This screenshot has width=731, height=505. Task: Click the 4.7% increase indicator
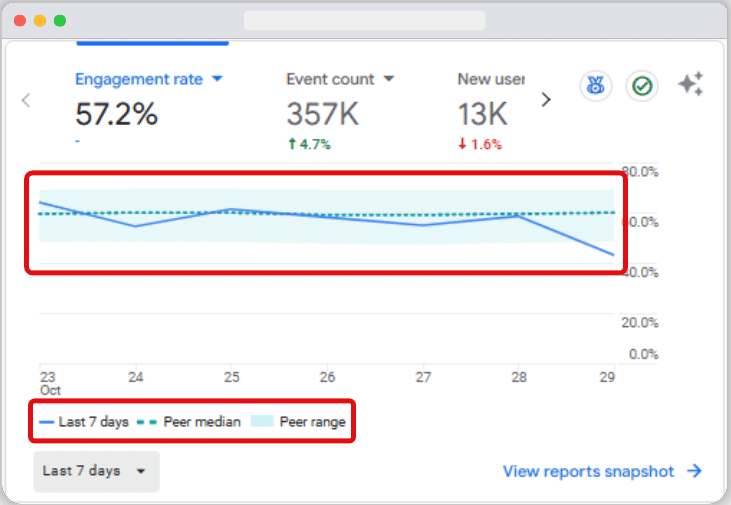click(x=309, y=144)
